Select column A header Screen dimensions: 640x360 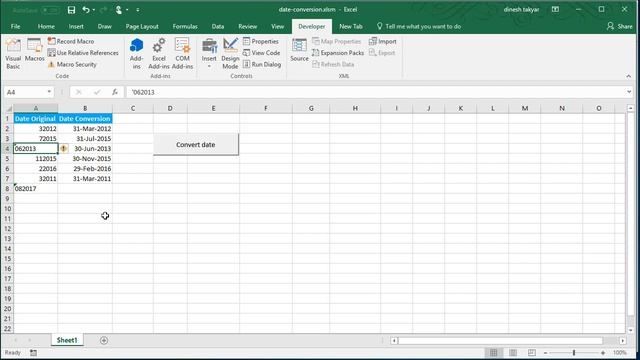36,108
